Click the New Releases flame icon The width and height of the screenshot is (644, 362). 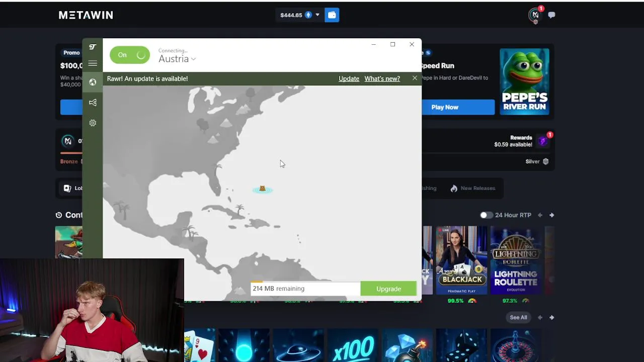(454, 188)
